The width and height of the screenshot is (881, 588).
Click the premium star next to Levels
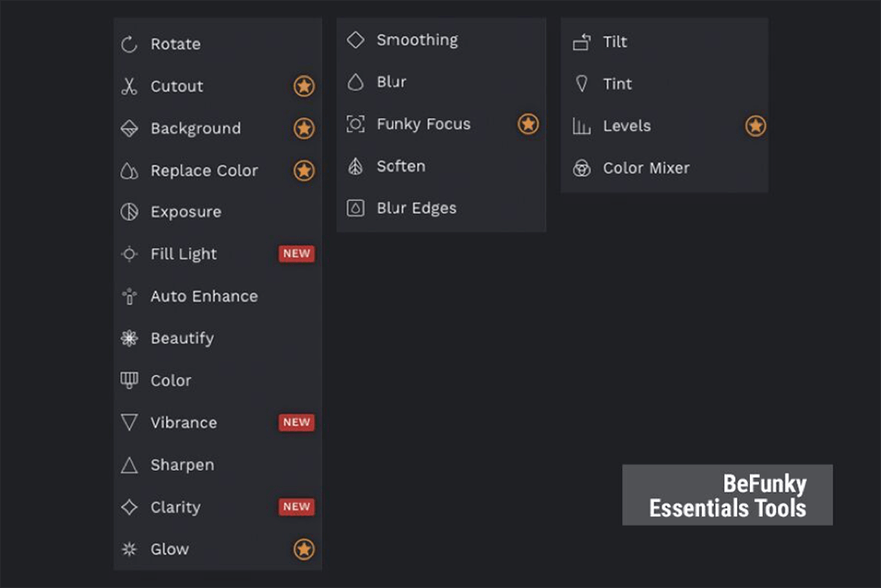coord(755,126)
